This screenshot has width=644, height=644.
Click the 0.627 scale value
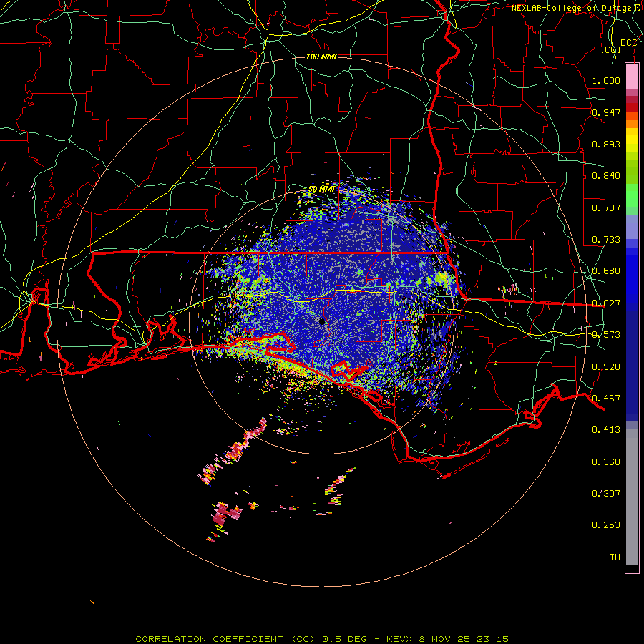pyautogui.click(x=606, y=303)
